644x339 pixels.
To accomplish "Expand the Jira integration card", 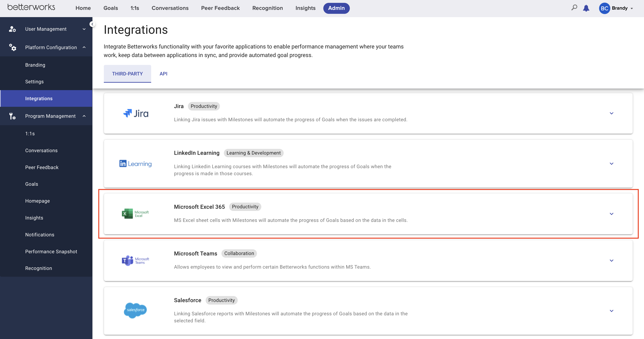I will [611, 113].
